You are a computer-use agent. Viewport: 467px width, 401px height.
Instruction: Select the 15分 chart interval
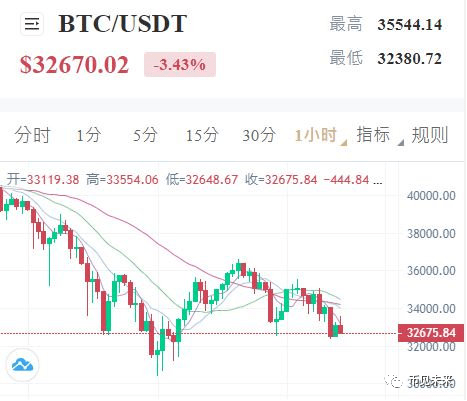pyautogui.click(x=202, y=135)
